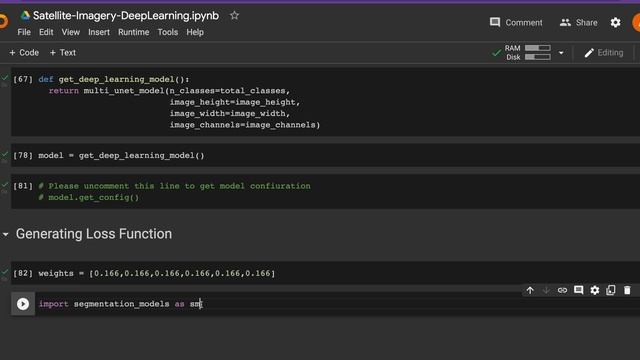This screenshot has height=360, width=640.
Task: Click the image_height=image_height argument line
Action: (235, 102)
